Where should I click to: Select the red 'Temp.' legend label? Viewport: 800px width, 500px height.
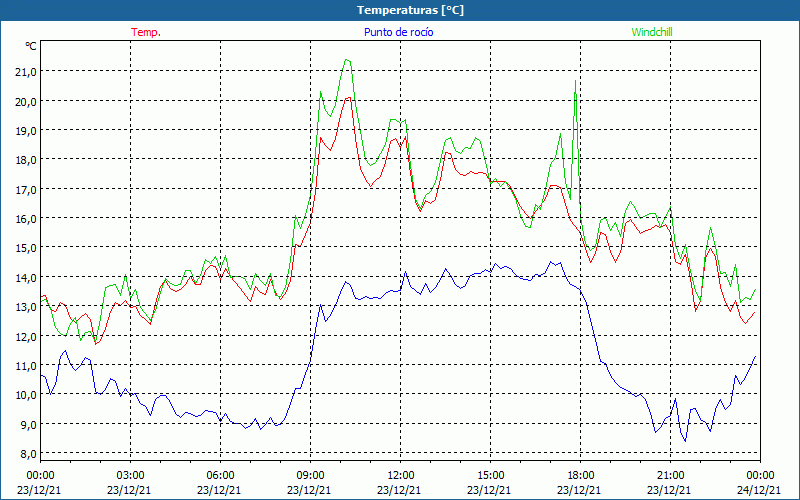[146, 32]
